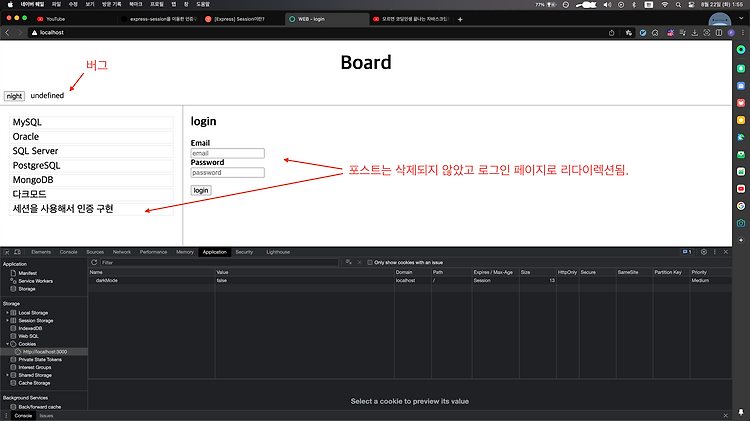Toggle the device toolbar icon in DevTools
Screen dimensions: 750x421
point(17,252)
